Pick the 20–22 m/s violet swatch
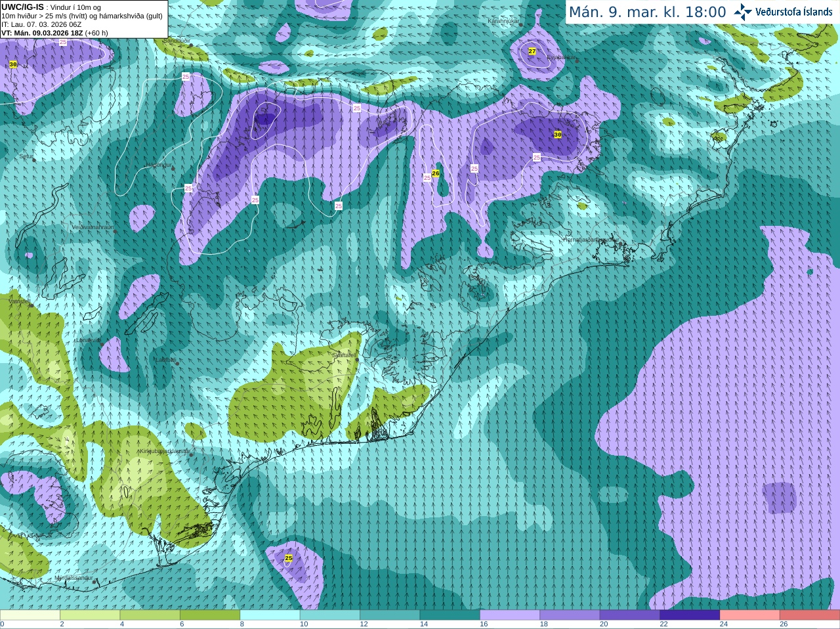 pyautogui.click(x=630, y=615)
